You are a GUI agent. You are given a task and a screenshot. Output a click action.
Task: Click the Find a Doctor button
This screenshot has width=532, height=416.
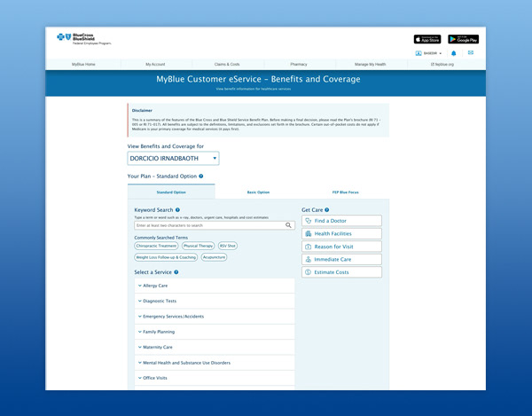click(341, 221)
